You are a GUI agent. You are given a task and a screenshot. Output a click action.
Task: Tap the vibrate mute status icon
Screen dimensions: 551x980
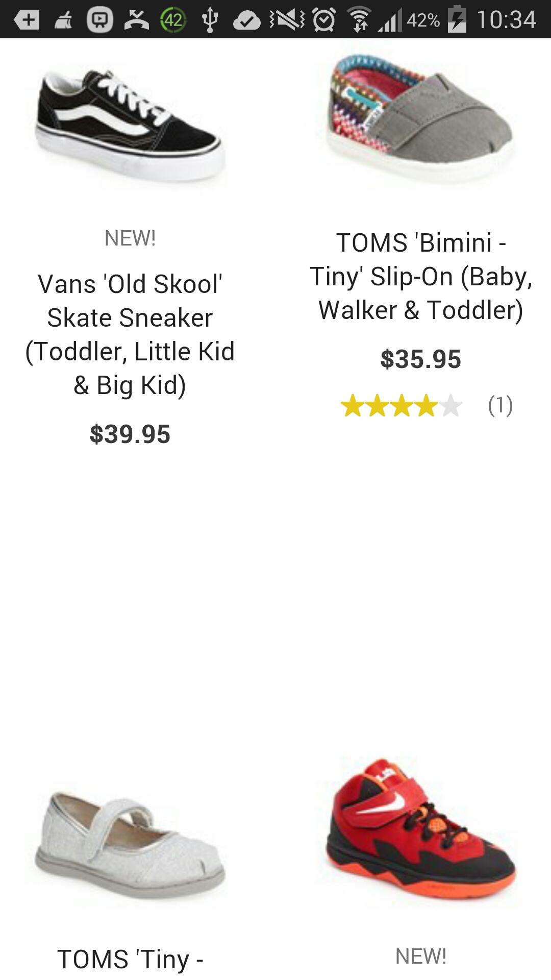pyautogui.click(x=287, y=20)
